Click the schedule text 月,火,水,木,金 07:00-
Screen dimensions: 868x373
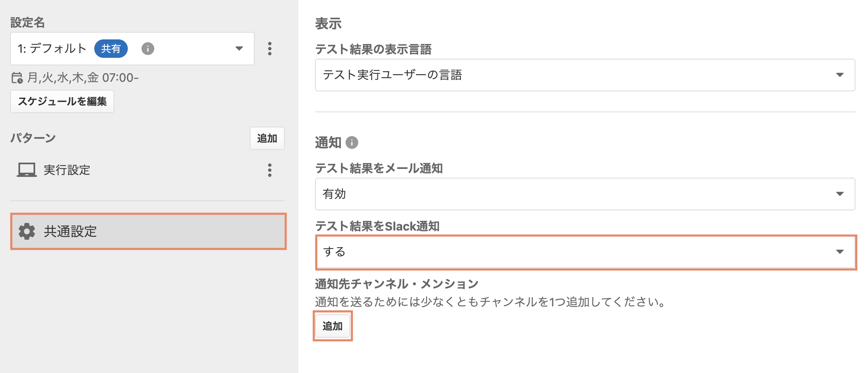coord(83,78)
